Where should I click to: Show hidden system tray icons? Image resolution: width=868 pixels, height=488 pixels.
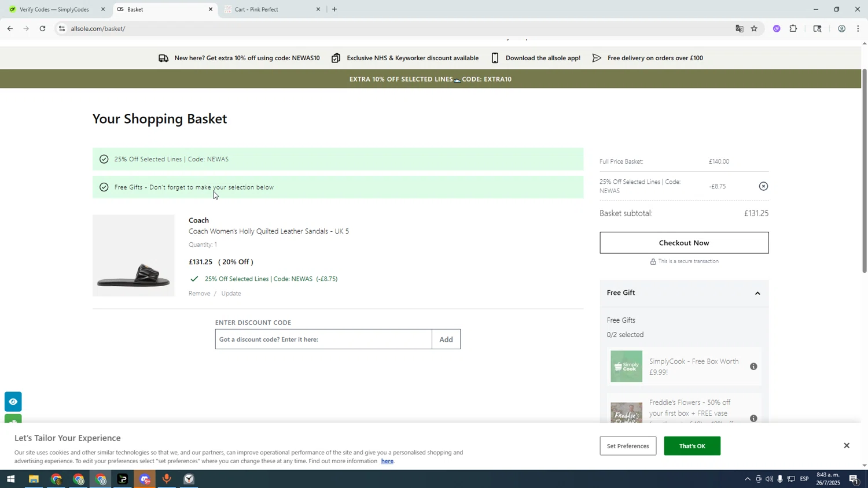click(747, 479)
